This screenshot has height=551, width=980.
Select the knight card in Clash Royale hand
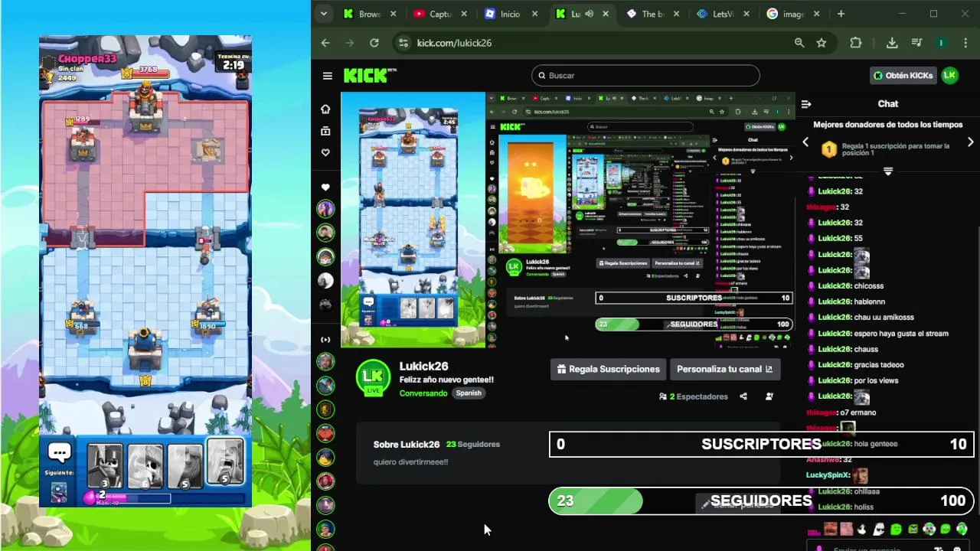coord(105,466)
